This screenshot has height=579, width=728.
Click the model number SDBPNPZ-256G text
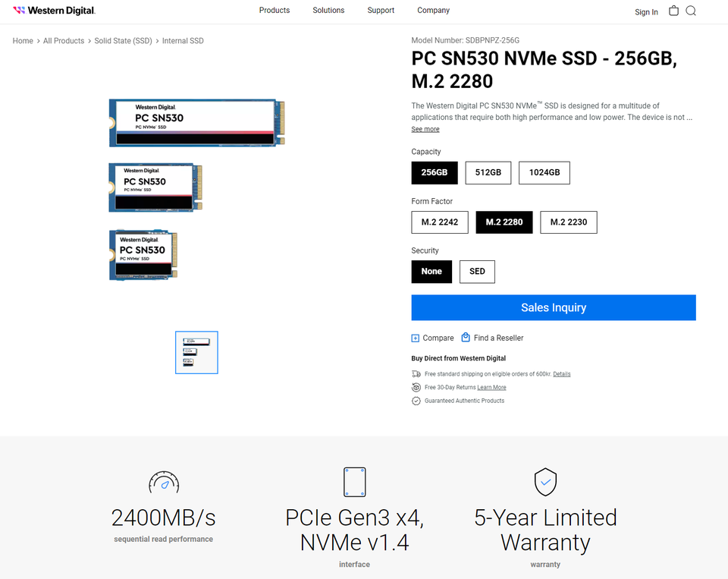(493, 40)
